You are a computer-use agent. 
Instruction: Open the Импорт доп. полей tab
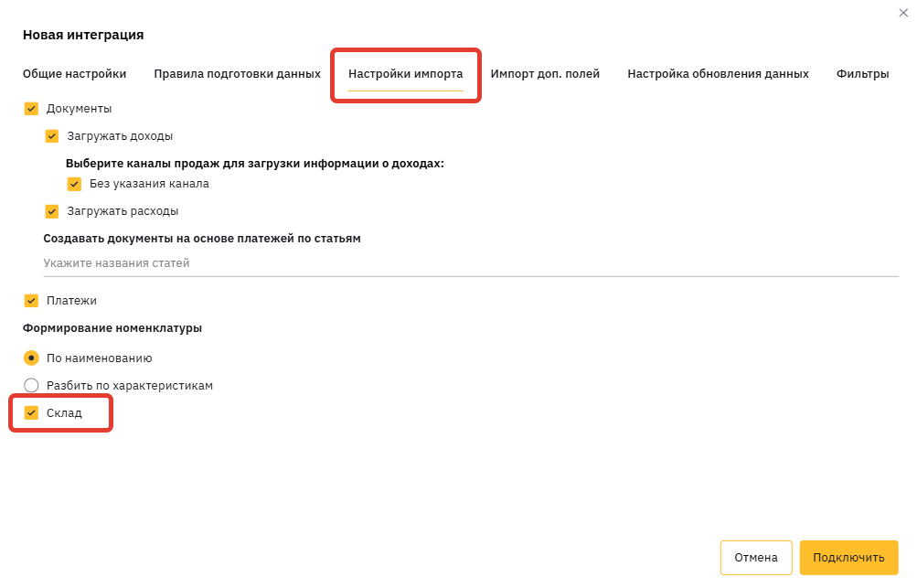coord(545,74)
